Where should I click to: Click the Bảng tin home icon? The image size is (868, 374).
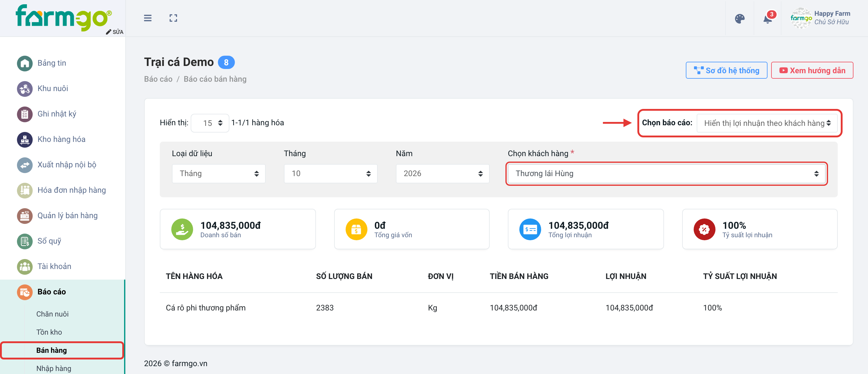tap(25, 63)
